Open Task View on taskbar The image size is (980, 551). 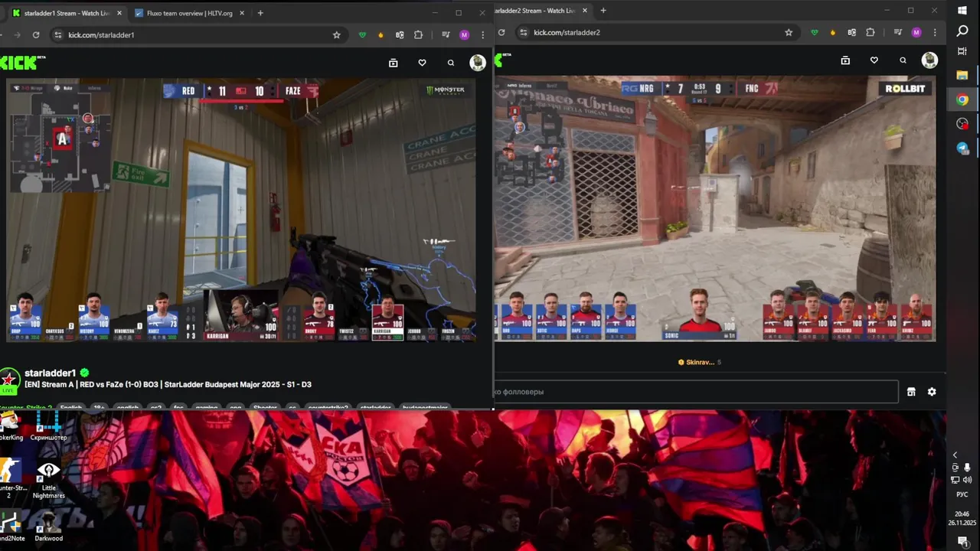point(962,51)
